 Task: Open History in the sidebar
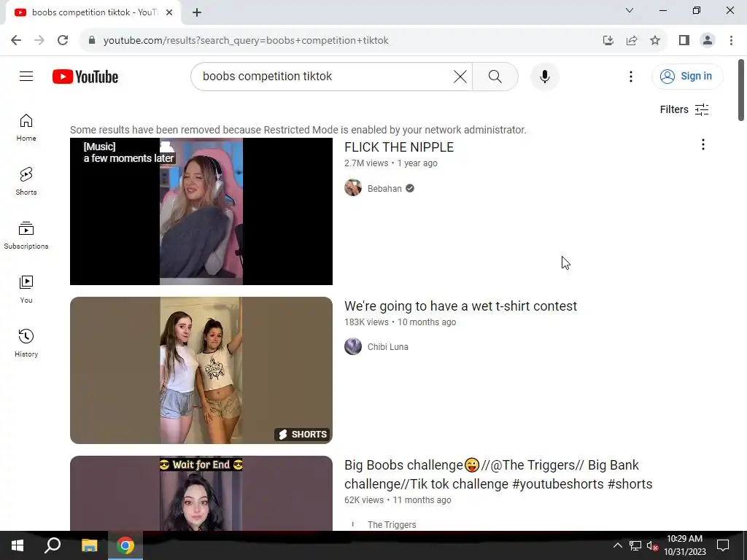(26, 343)
